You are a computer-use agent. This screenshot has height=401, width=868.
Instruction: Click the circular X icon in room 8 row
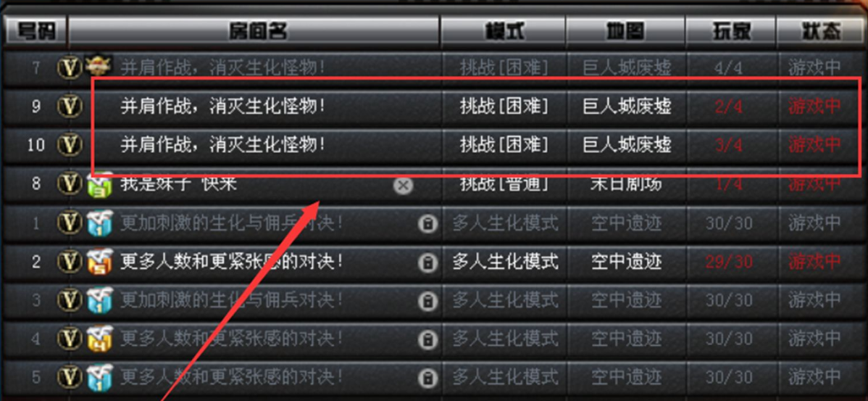[x=403, y=186]
